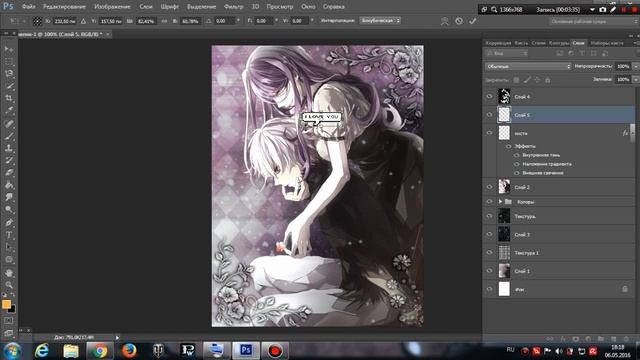Open Firefox from the taskbar
This screenshot has height=360, width=640.
tap(129, 351)
